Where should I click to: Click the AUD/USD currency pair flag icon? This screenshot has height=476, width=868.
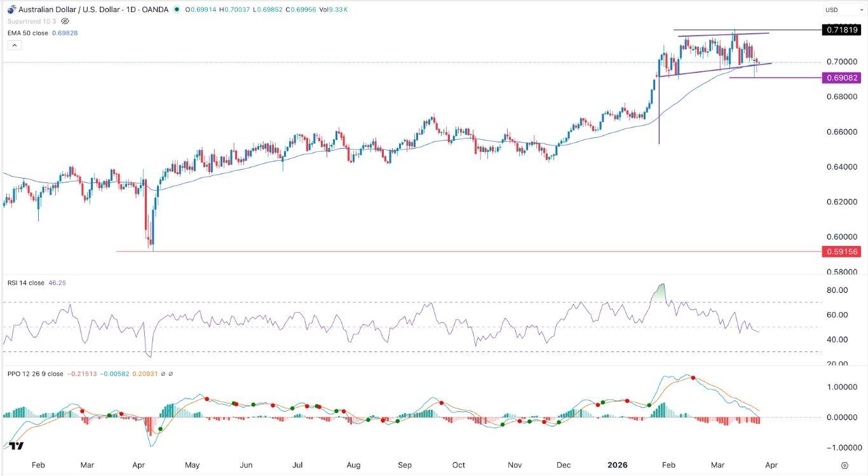pos(11,10)
